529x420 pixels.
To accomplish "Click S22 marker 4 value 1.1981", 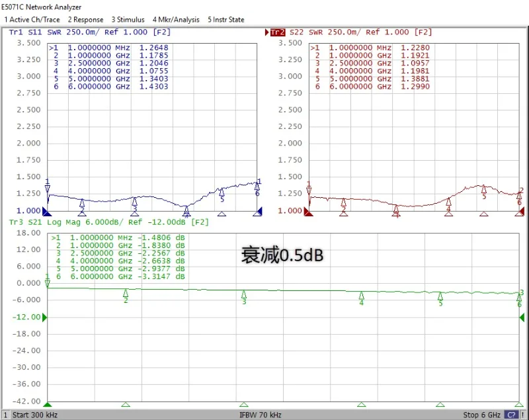I will click(x=415, y=71).
